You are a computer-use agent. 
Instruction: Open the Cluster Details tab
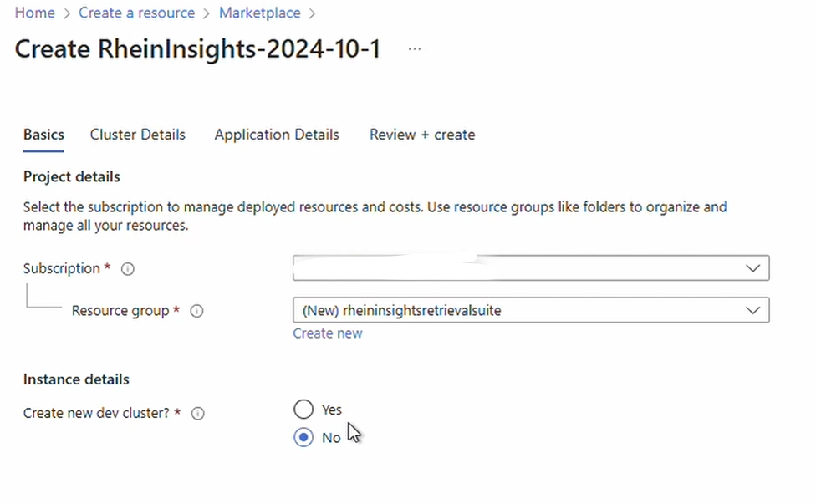pyautogui.click(x=137, y=135)
